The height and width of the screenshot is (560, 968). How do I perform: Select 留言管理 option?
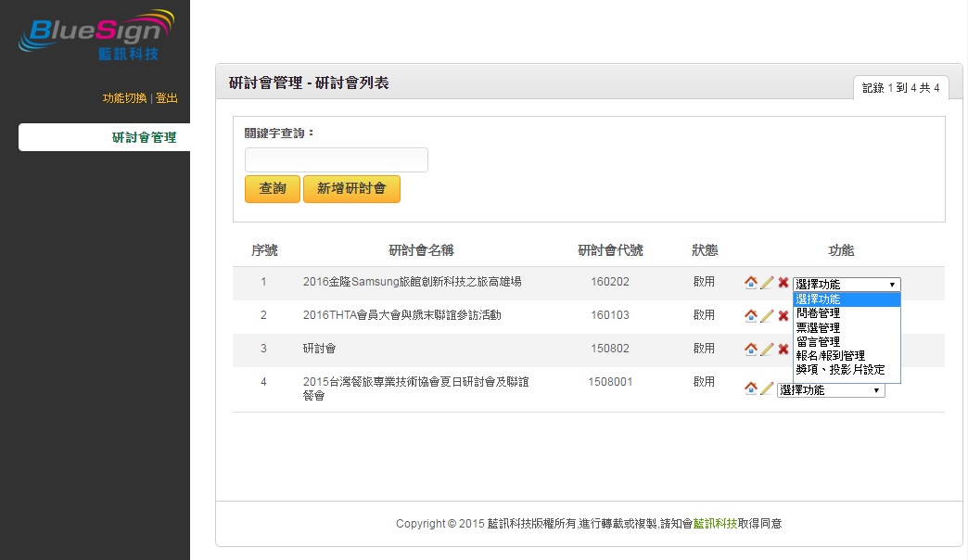coord(847,341)
